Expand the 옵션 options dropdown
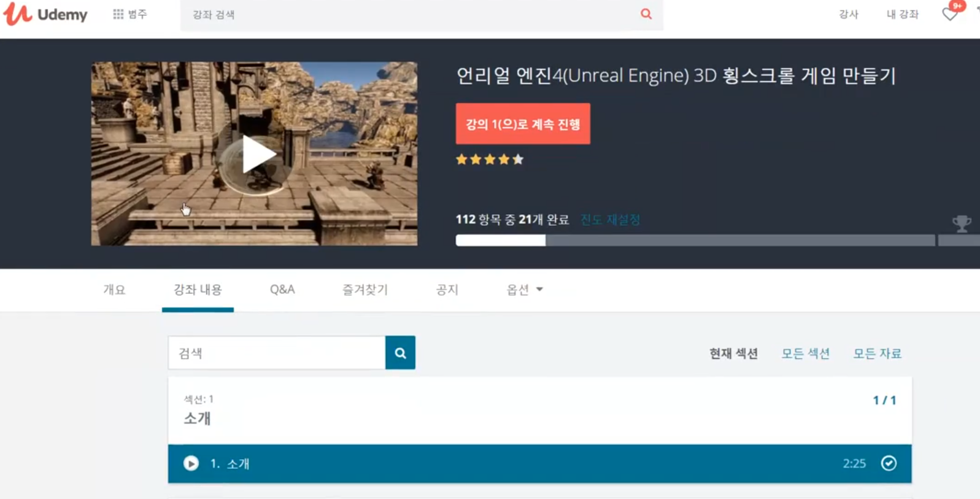This screenshot has height=499, width=980. [x=525, y=290]
